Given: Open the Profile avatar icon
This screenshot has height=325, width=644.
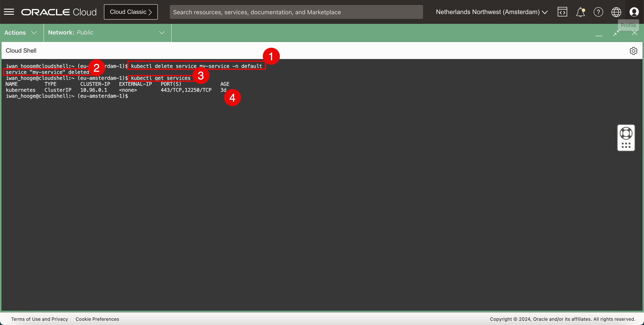Looking at the screenshot, I should [x=634, y=12].
